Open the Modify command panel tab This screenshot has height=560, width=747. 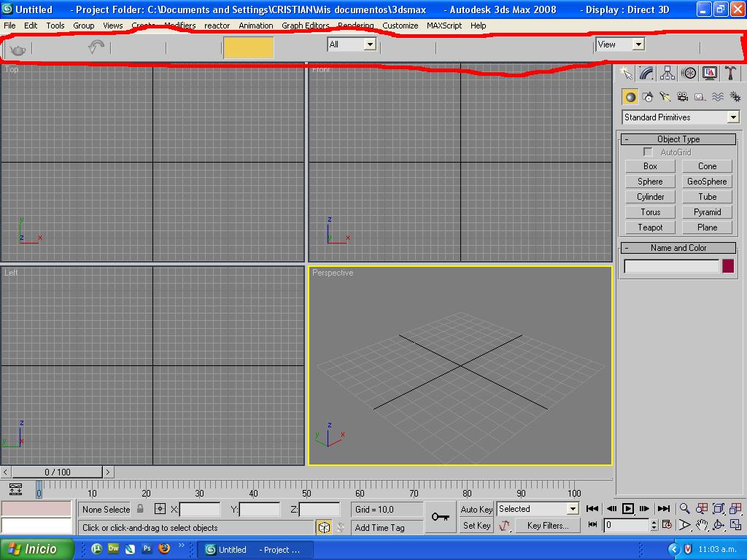click(x=646, y=74)
